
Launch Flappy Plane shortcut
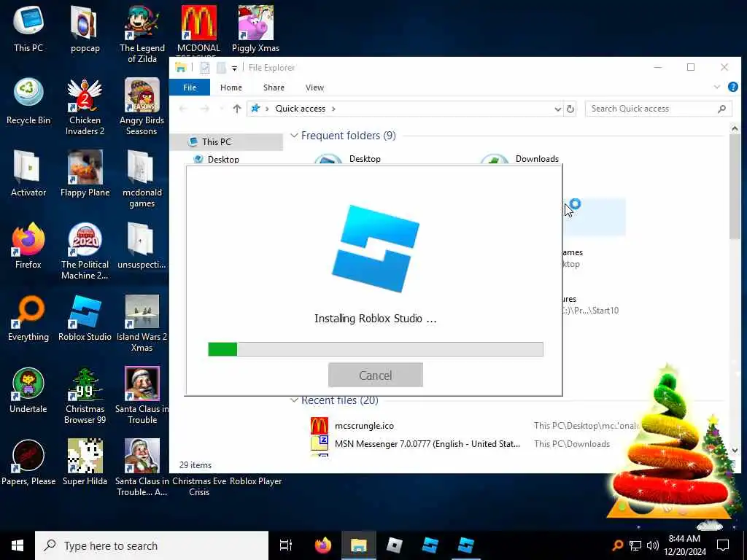(x=85, y=173)
